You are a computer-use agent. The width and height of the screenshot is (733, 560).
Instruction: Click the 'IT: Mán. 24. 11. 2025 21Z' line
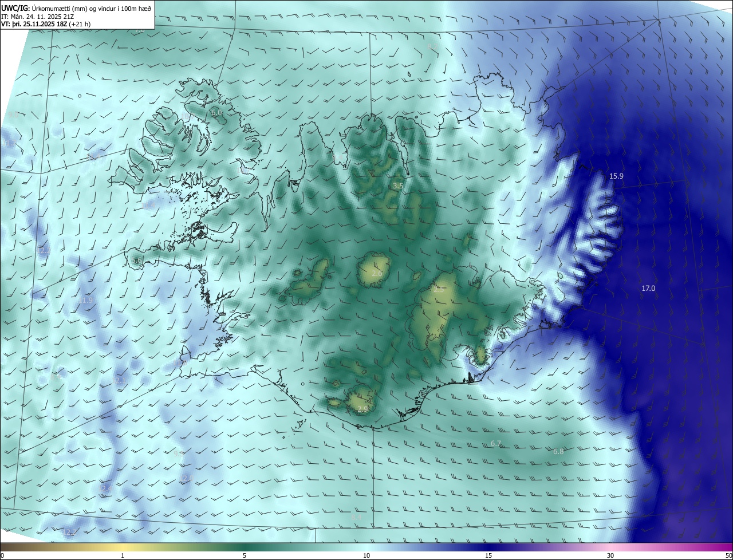coord(39,17)
